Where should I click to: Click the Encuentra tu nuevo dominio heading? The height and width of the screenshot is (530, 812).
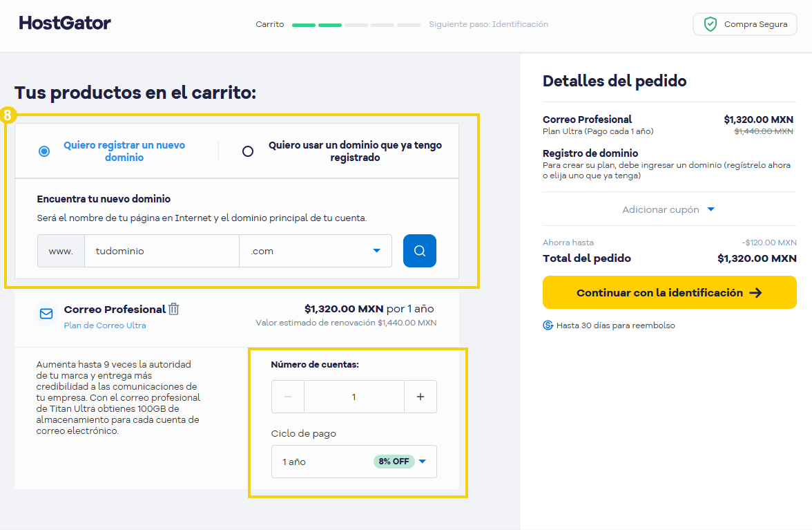[104, 199]
